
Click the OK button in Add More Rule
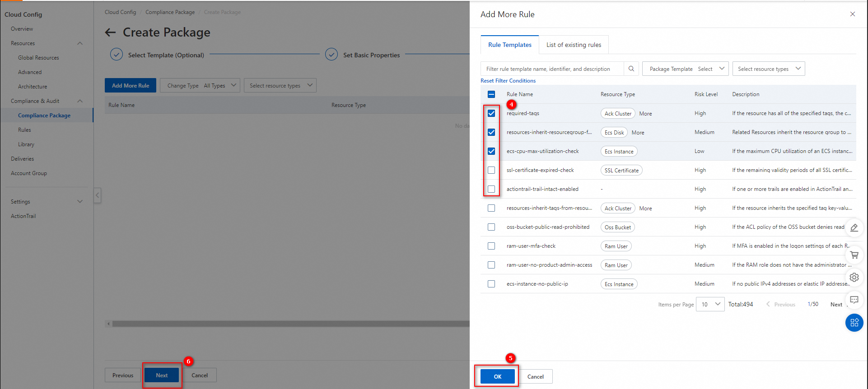(x=498, y=376)
